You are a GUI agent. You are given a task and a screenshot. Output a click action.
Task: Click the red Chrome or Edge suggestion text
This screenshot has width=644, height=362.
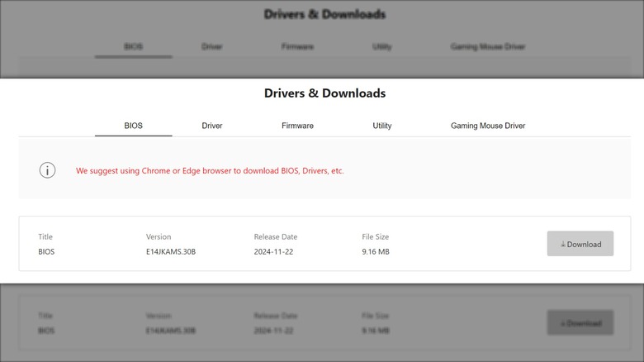click(x=210, y=171)
